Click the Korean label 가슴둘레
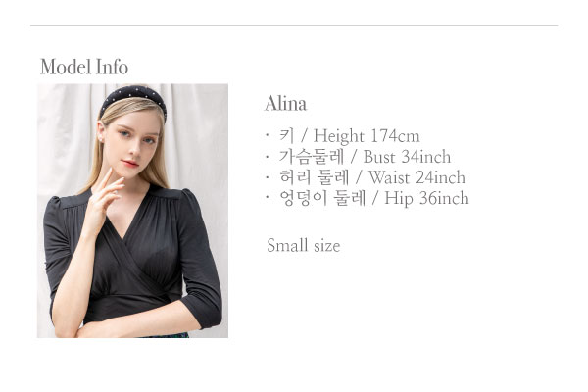 [312, 157]
